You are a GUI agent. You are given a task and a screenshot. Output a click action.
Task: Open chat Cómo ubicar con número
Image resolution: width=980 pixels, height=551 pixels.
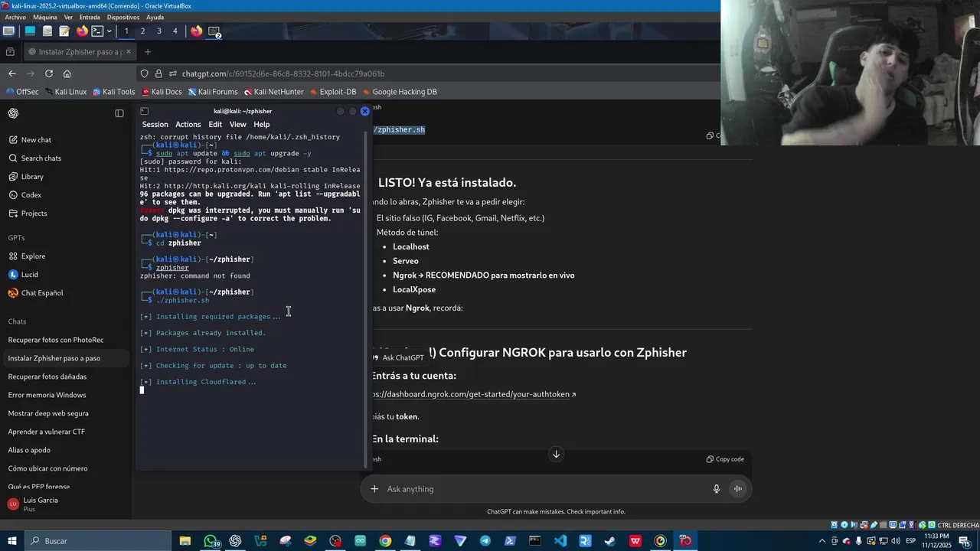pos(66,468)
